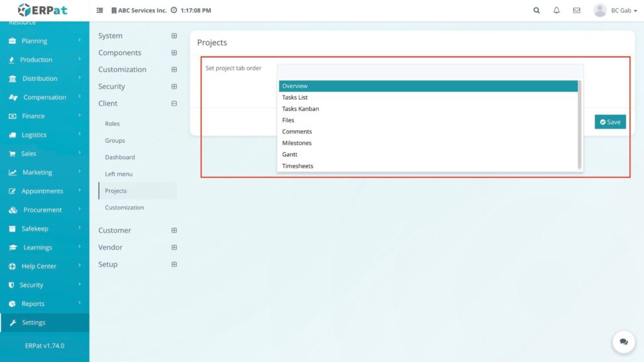Screen dimensions: 644x362
Task: Expand the System settings section
Action: pyautogui.click(x=174, y=36)
